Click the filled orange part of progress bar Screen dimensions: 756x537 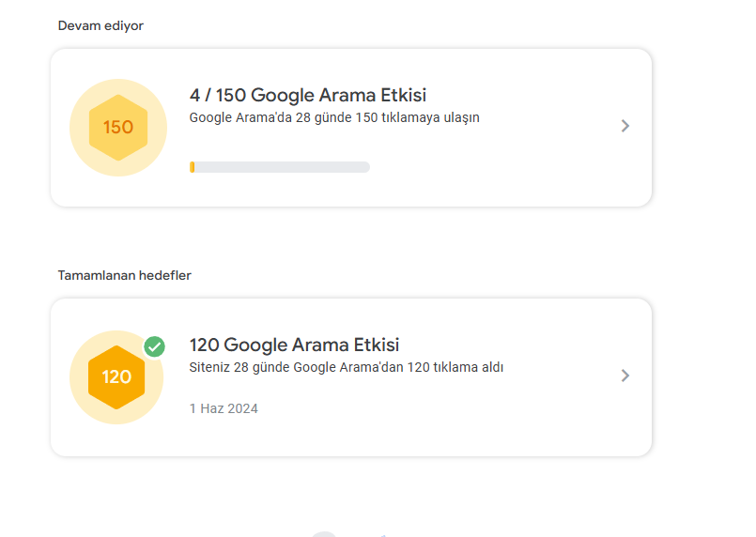(x=192, y=167)
